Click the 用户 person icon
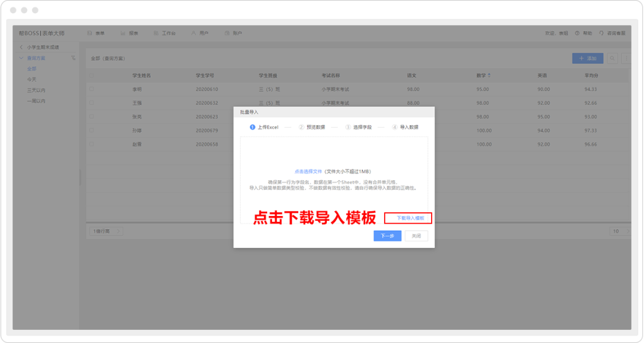 tap(194, 33)
